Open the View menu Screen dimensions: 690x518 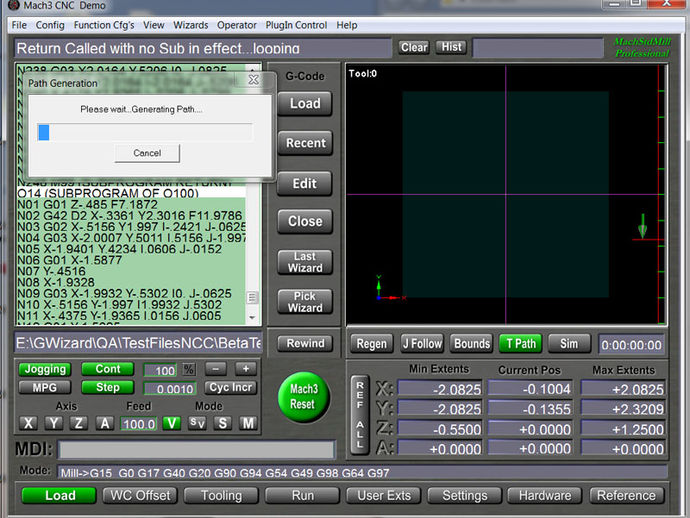tap(154, 25)
